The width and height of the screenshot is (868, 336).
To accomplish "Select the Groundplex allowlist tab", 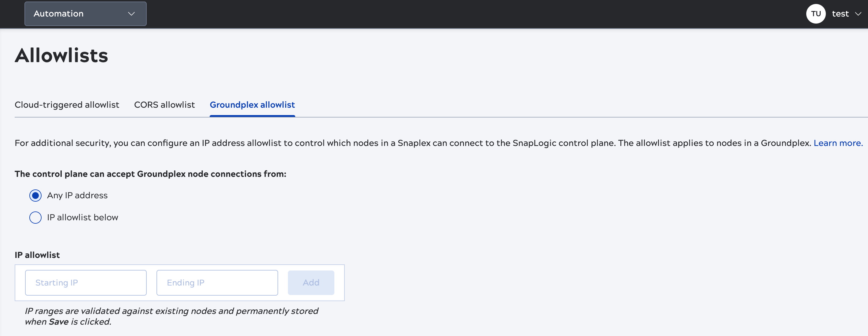I will pyautogui.click(x=252, y=105).
